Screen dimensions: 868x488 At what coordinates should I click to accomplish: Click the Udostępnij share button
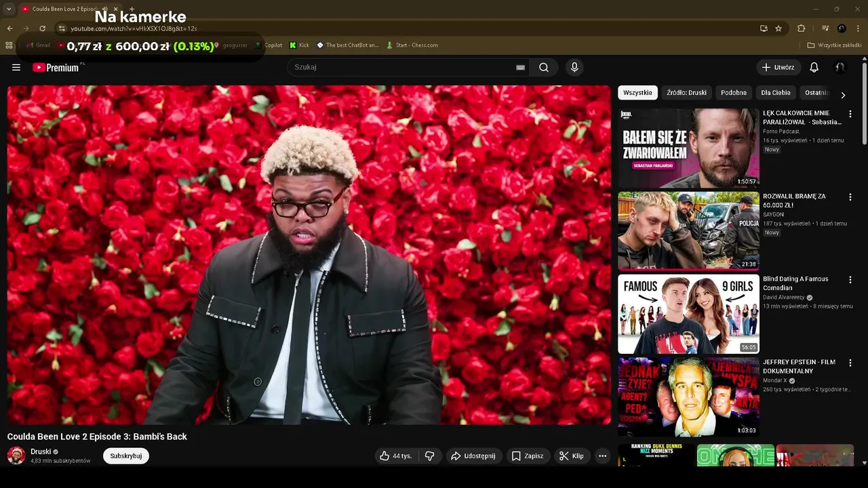coord(473,456)
